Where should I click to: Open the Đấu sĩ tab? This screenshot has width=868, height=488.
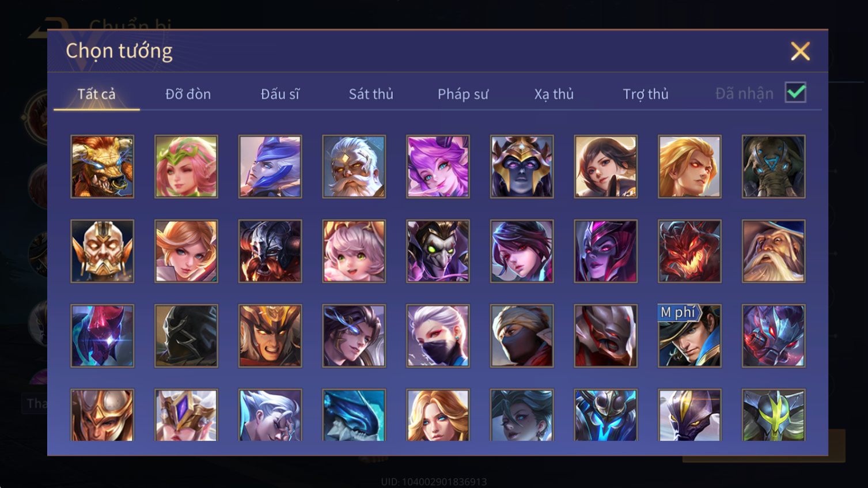point(280,94)
